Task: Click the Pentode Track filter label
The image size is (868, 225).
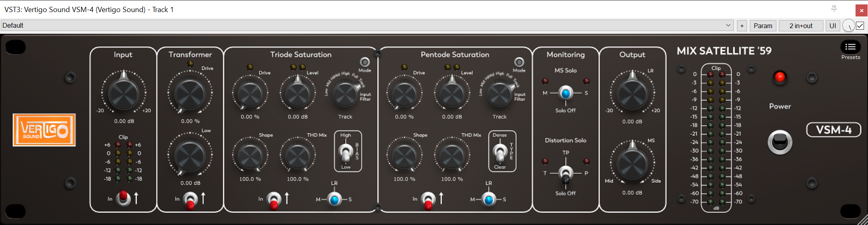Action: pyautogui.click(x=500, y=117)
